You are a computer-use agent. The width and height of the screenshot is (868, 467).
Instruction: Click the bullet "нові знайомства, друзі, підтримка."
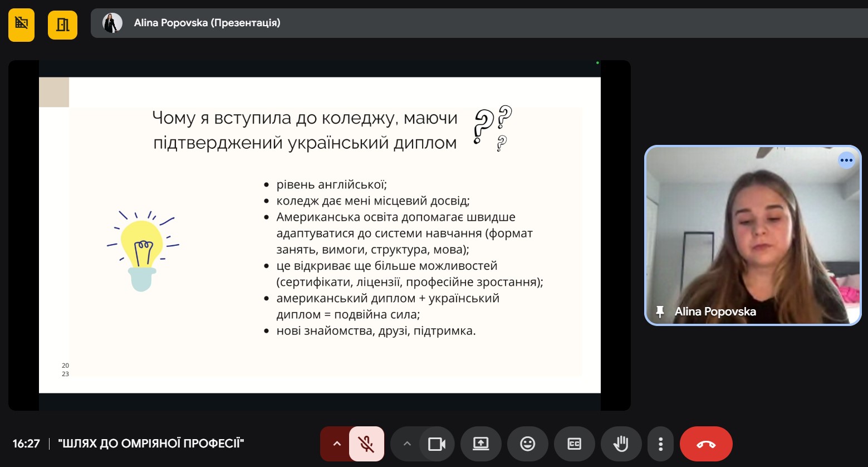point(376,330)
